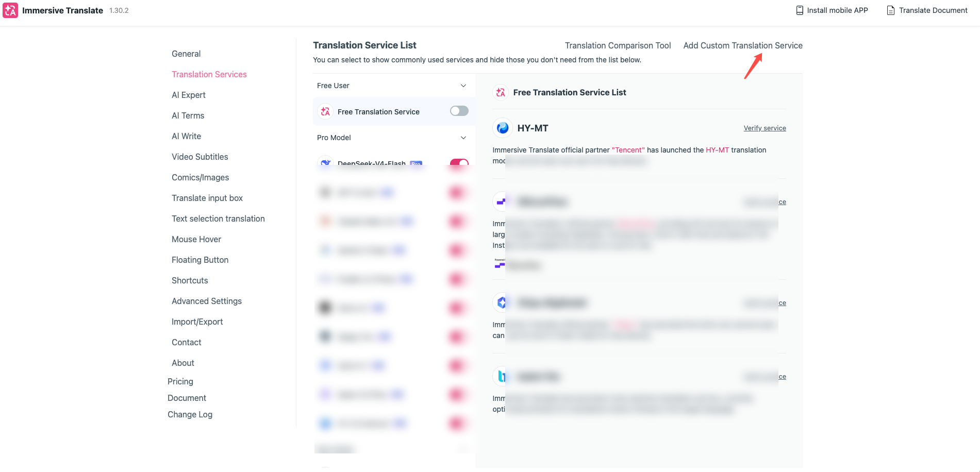Click the "Translation Service List" heading
This screenshot has width=980, height=472.
pyautogui.click(x=365, y=45)
